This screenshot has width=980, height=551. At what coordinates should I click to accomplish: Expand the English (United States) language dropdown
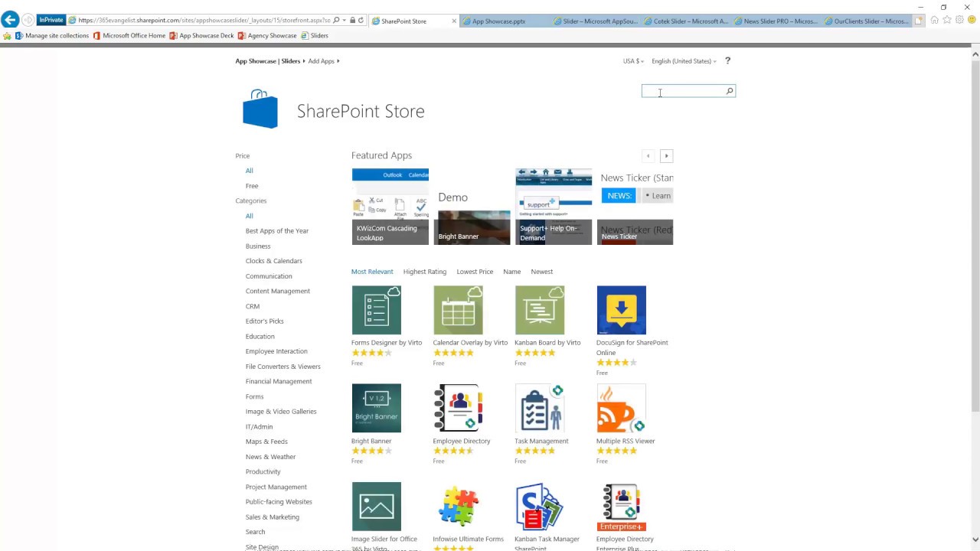tap(684, 61)
